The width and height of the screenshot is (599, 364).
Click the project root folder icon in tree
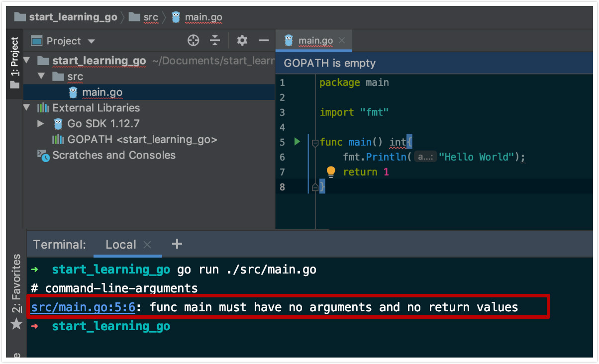[43, 61]
